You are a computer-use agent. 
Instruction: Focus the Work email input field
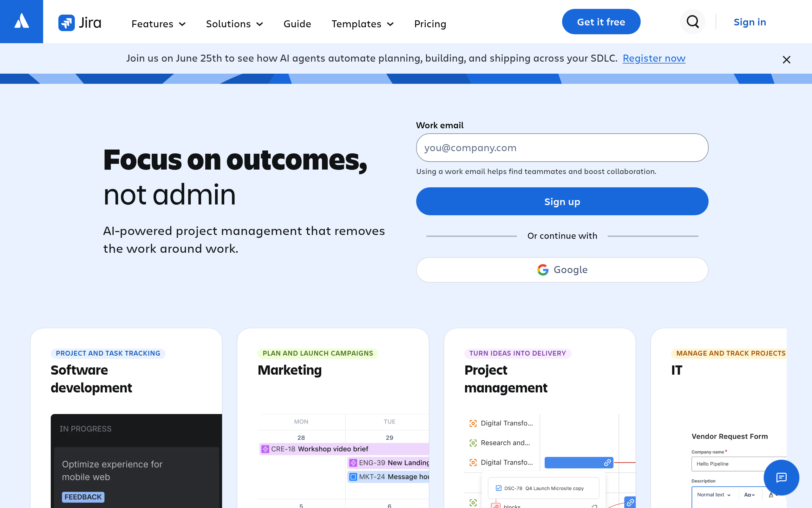[562, 148]
